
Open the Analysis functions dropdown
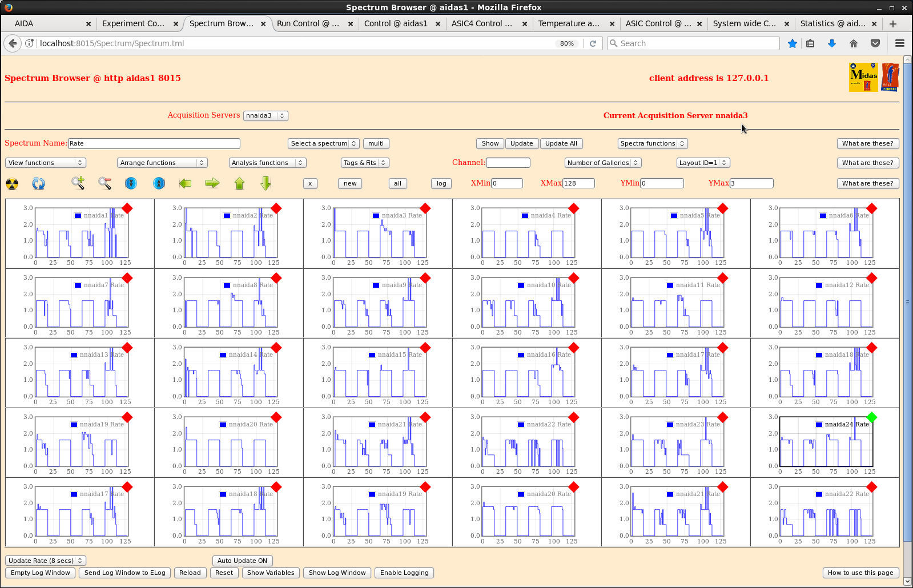coord(268,163)
